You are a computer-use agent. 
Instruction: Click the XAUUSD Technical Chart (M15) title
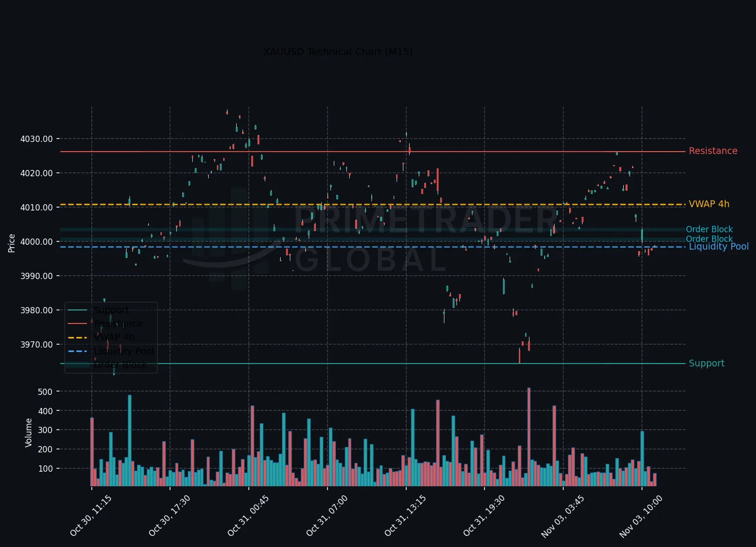(338, 52)
